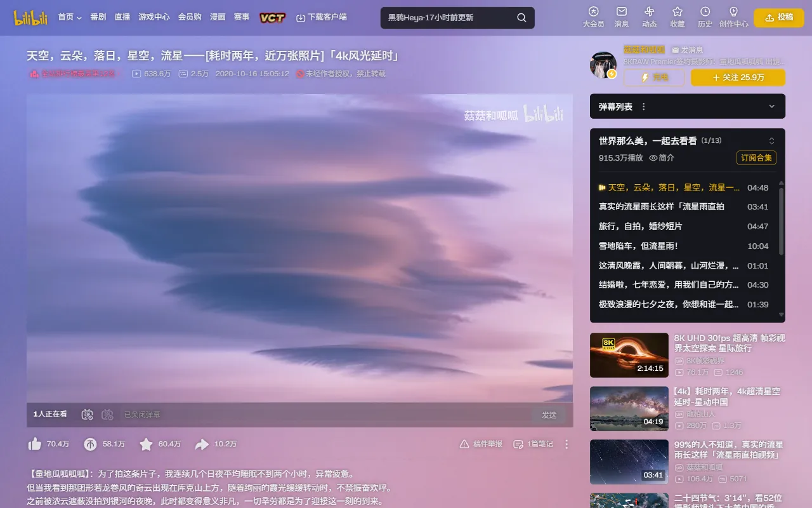Open the VCT event badge
This screenshot has height=508, width=812.
272,18
